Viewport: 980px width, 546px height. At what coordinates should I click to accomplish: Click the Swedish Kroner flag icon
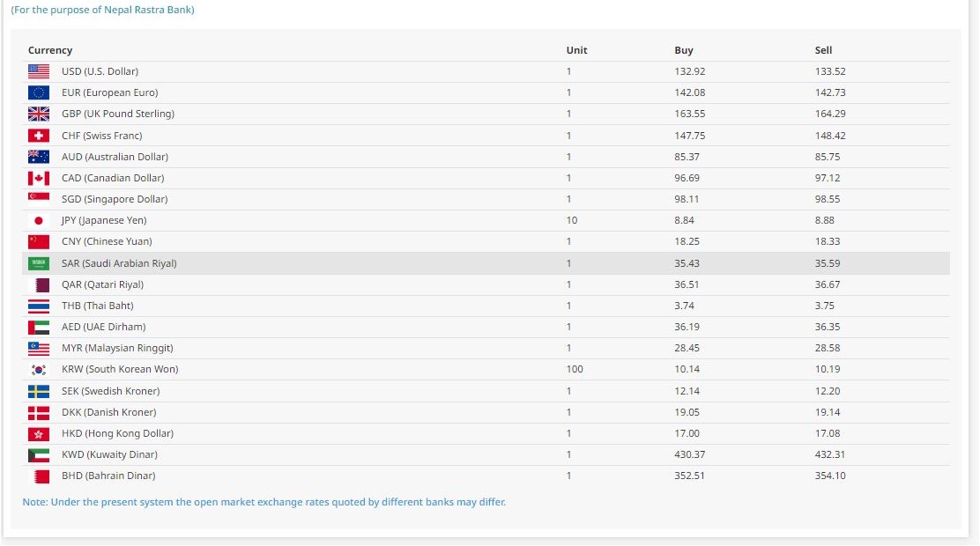pos(39,392)
